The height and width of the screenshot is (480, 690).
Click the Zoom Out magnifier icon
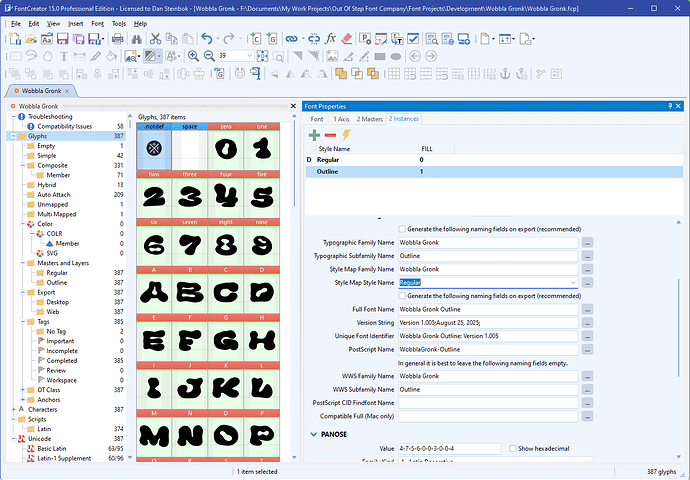click(209, 56)
